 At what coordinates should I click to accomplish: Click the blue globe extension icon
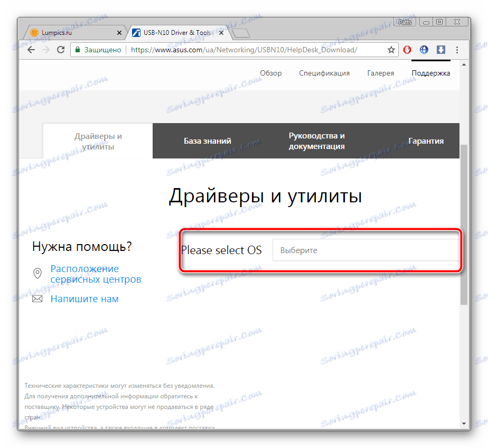(424, 50)
